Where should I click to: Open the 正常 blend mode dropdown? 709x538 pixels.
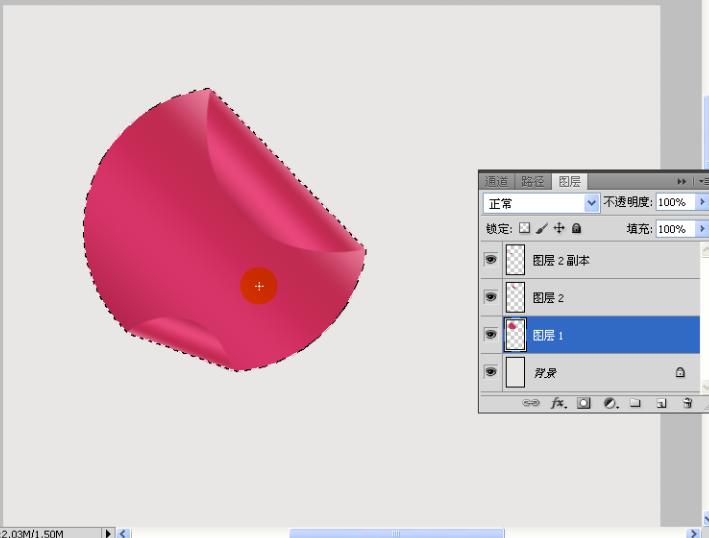(541, 203)
